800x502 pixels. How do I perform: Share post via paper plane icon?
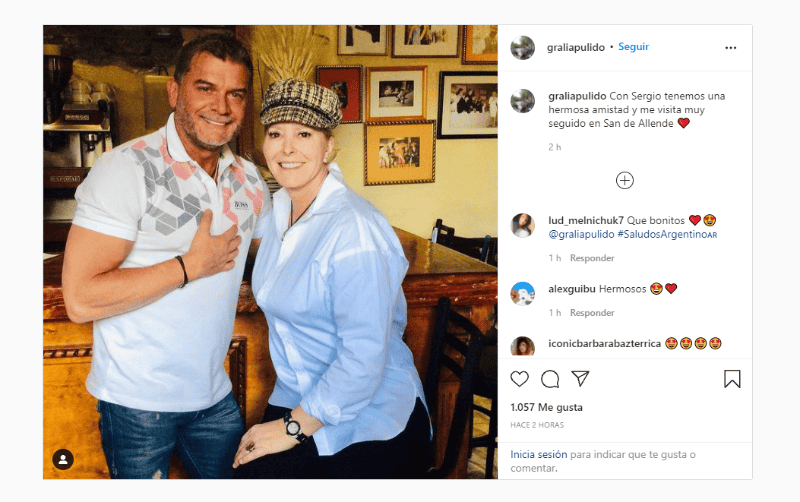coord(580,379)
